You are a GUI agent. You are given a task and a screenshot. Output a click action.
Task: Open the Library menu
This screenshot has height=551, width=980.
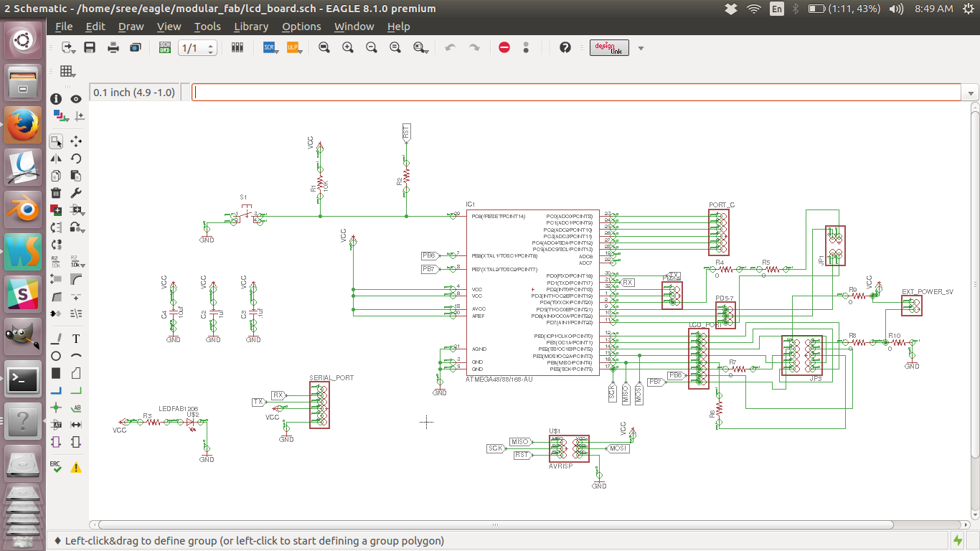[251, 27]
